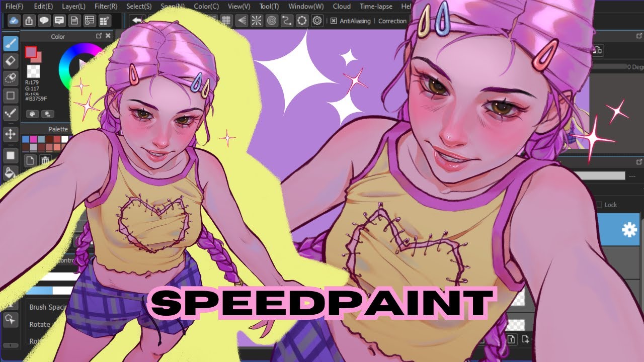Toggle the AntiAliasing checkbox

(334, 21)
